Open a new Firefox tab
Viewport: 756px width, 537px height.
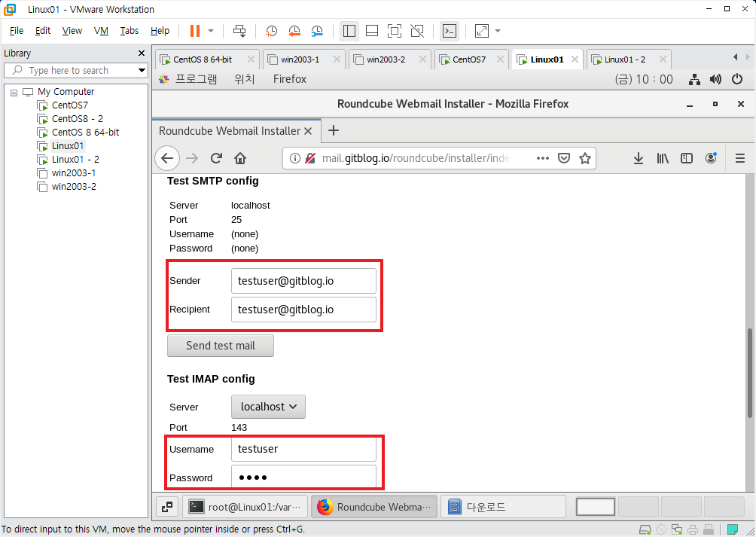click(x=333, y=130)
